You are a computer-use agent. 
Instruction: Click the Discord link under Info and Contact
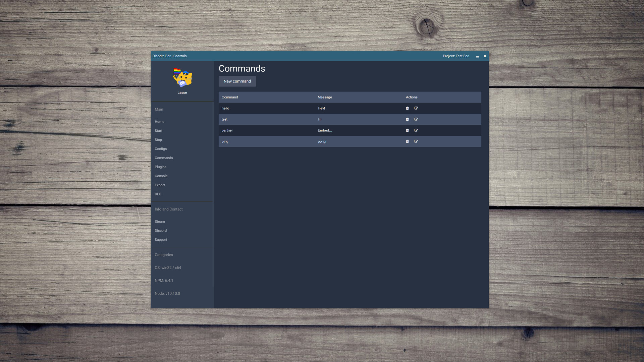pos(161,230)
